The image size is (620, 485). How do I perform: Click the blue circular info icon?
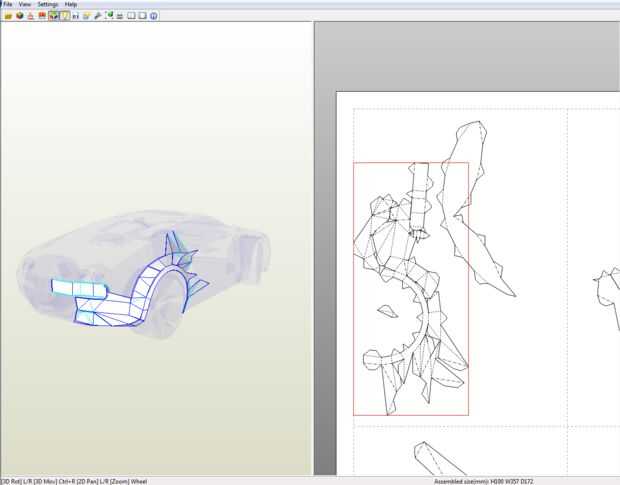[154, 16]
